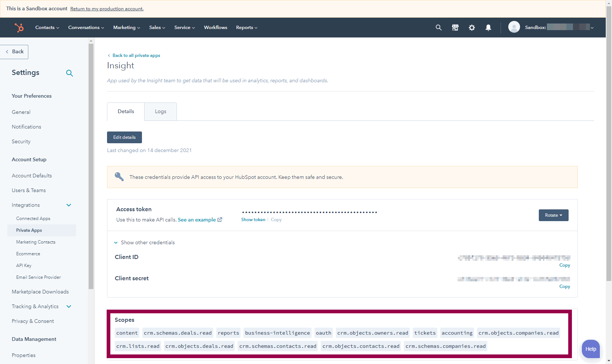The height and width of the screenshot is (364, 612).
Task: Click external link icon beside See an example
Action: (220, 220)
